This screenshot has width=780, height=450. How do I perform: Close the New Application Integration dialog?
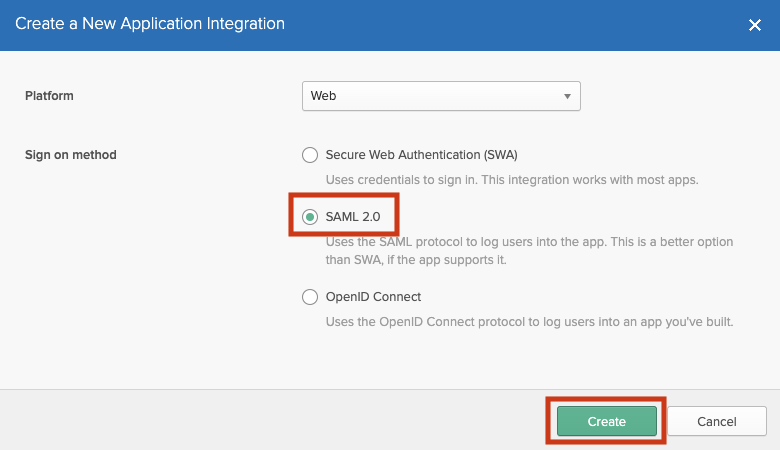[x=755, y=25]
